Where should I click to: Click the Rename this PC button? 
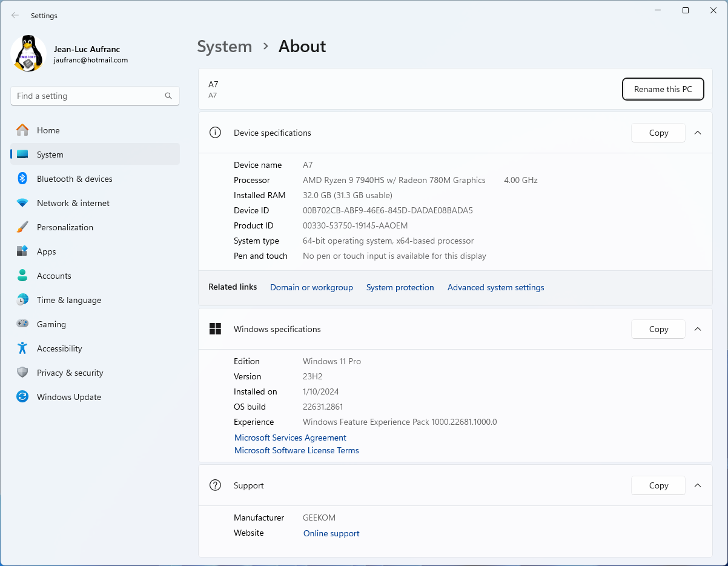pos(663,89)
